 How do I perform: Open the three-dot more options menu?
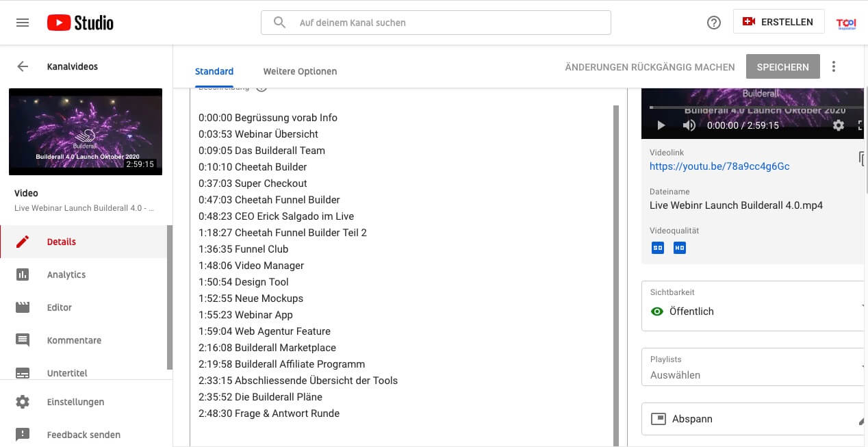(834, 66)
